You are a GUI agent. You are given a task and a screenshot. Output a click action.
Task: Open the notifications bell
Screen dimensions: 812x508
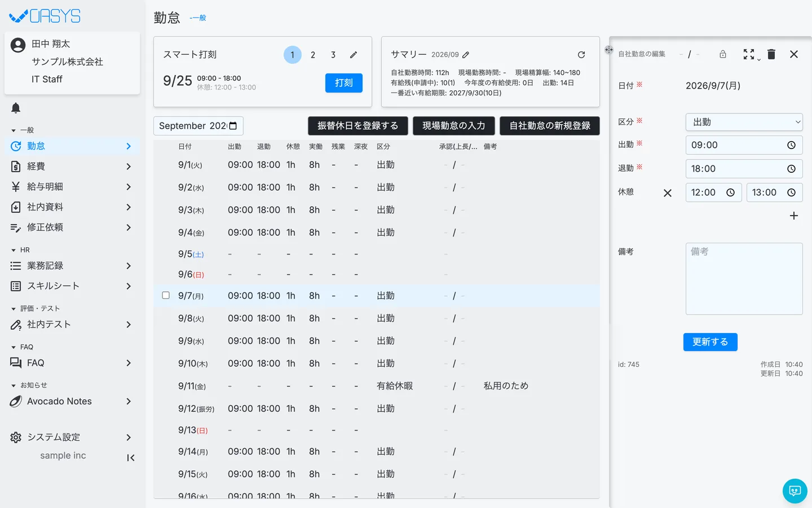point(16,108)
